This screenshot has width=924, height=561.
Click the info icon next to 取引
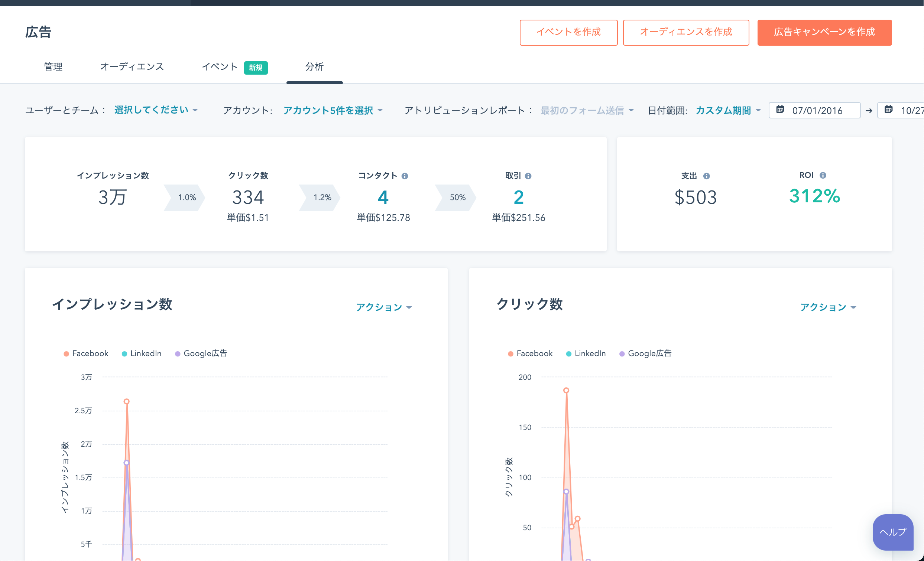[528, 176]
